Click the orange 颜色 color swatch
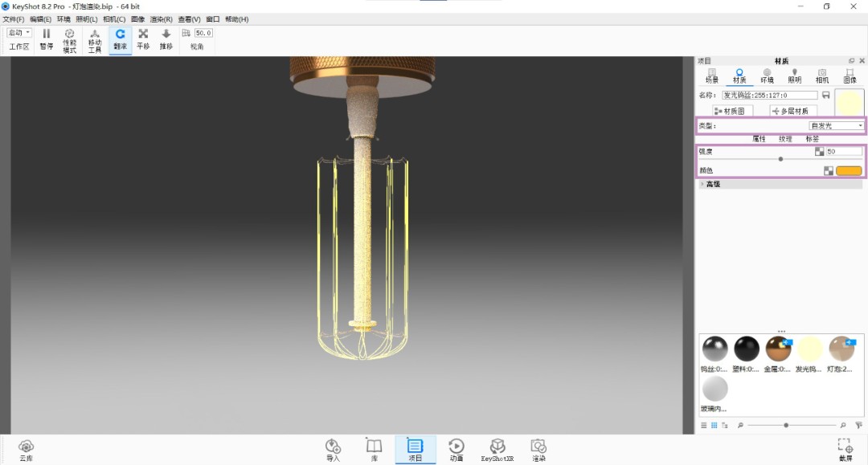The height and width of the screenshot is (465, 868). click(x=849, y=170)
